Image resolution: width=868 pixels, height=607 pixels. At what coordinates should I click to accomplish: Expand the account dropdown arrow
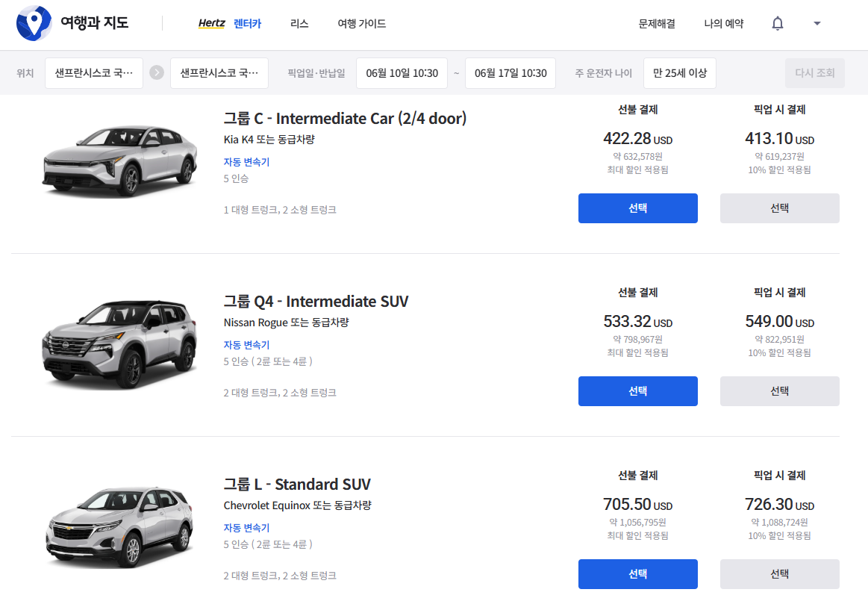point(817,24)
